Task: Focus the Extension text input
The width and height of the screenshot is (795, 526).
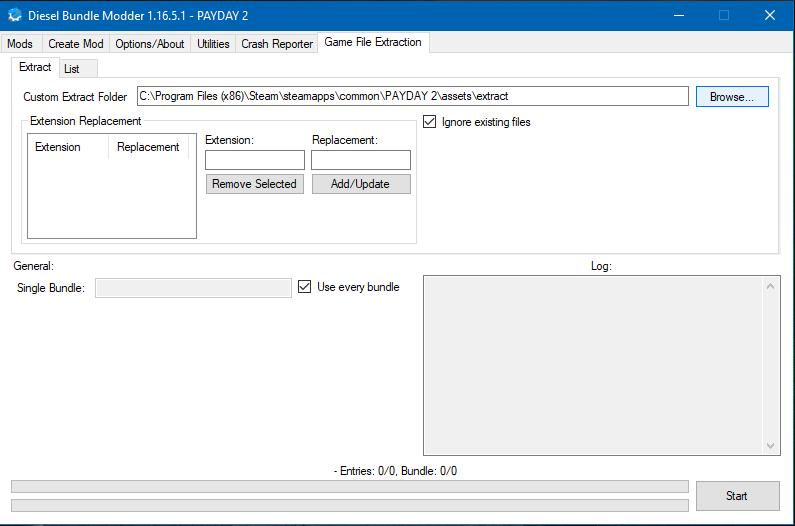Action: 255,160
